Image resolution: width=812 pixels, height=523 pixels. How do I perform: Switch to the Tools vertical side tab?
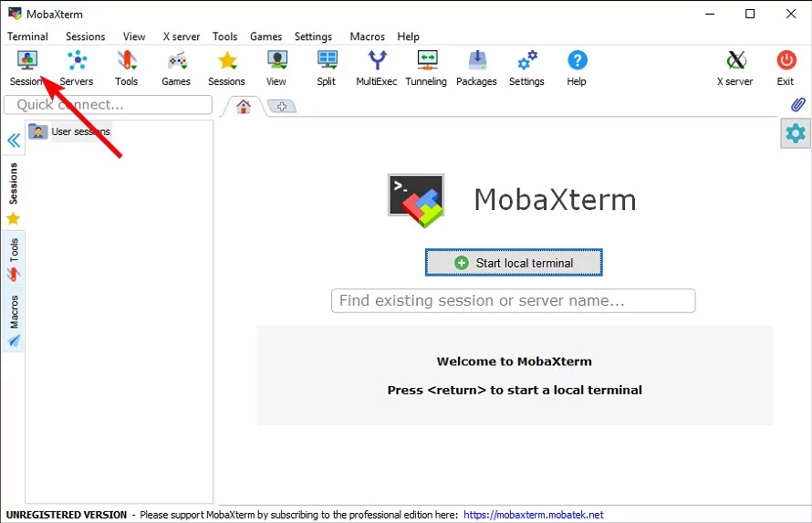(x=14, y=260)
